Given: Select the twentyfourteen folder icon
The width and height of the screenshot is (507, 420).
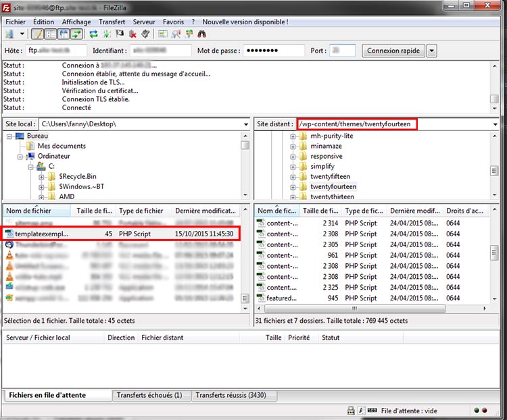Looking at the screenshot, I should pyautogui.click(x=303, y=186).
